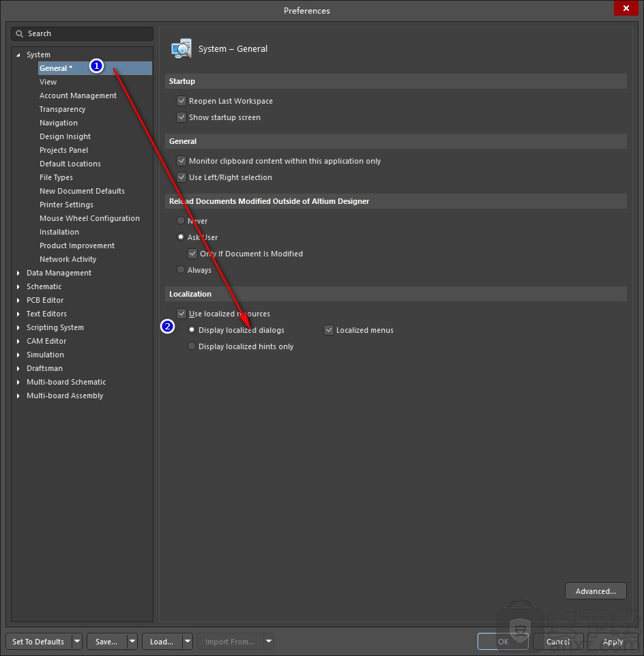This screenshot has height=656, width=644.
Task: Open the Navigation page
Action: point(59,123)
